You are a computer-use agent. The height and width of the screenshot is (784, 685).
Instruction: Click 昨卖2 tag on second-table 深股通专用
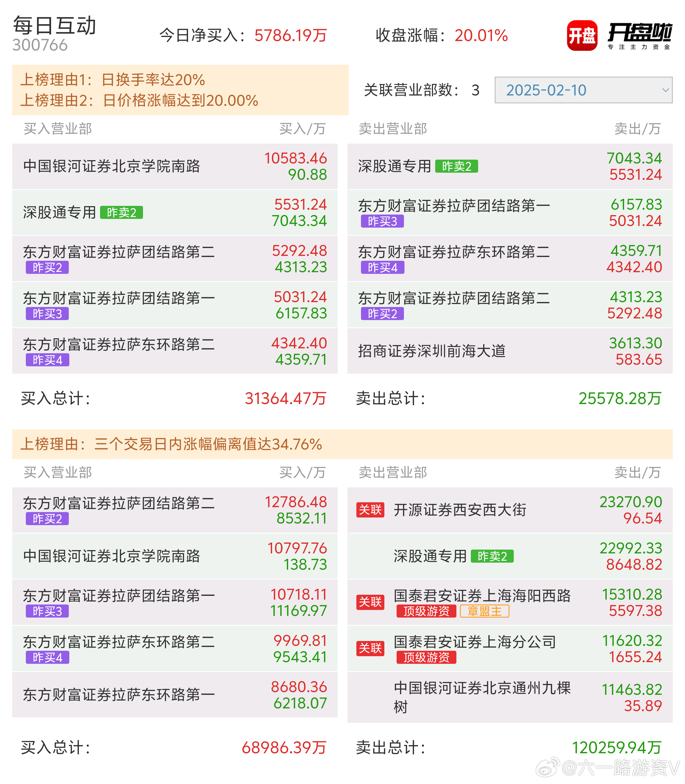[x=492, y=556]
